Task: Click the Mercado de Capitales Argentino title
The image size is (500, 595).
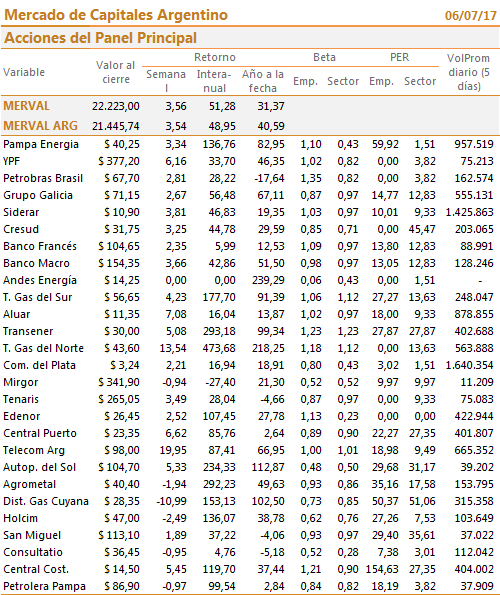Action: click(x=116, y=15)
